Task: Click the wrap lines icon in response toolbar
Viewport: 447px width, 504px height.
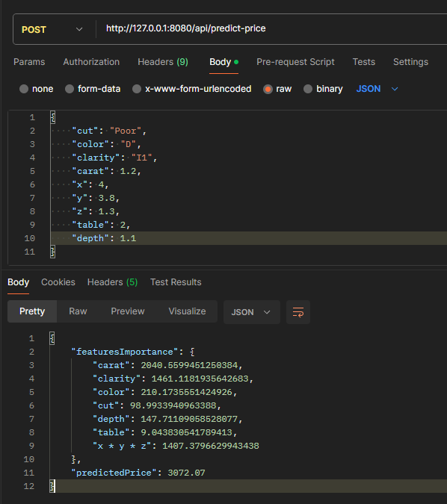Action: (x=298, y=312)
